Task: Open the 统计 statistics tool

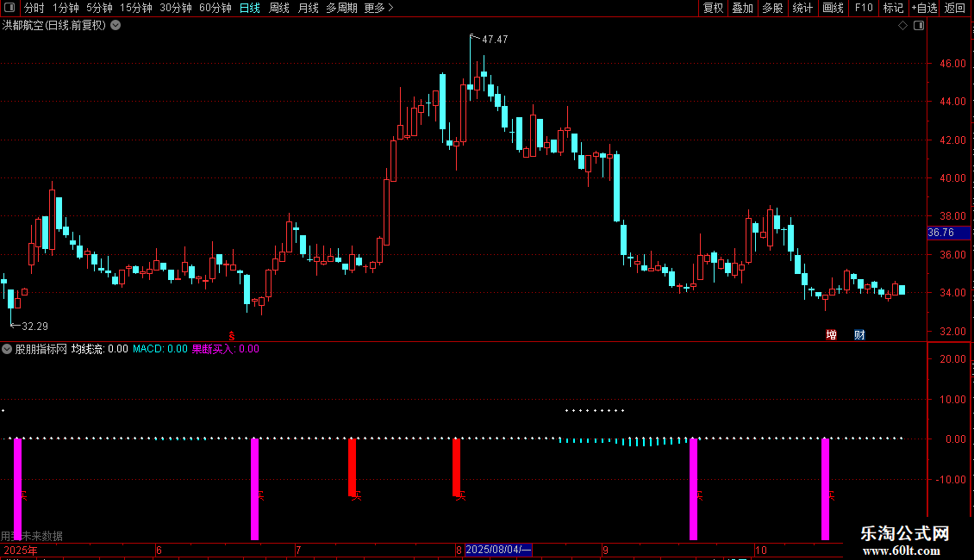Action: (802, 8)
